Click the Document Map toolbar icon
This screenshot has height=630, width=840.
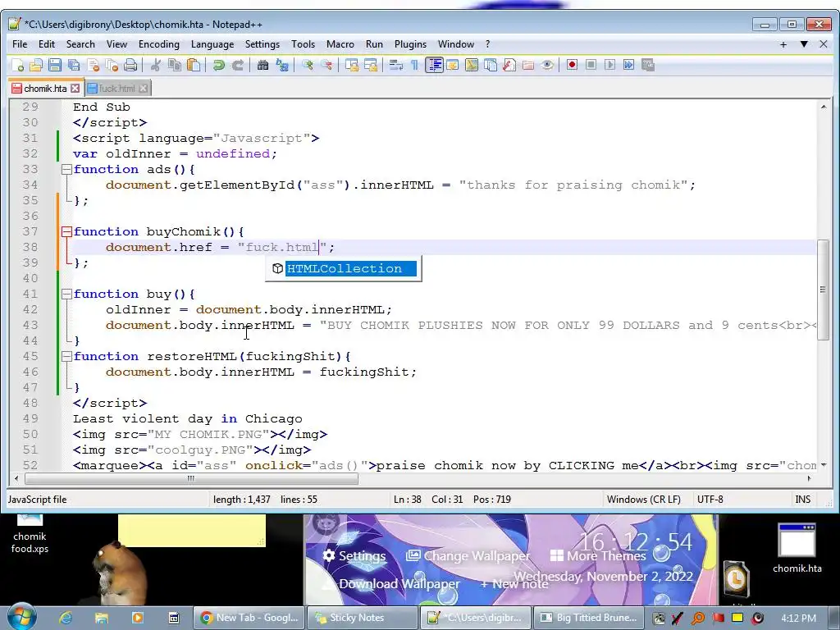point(472,65)
